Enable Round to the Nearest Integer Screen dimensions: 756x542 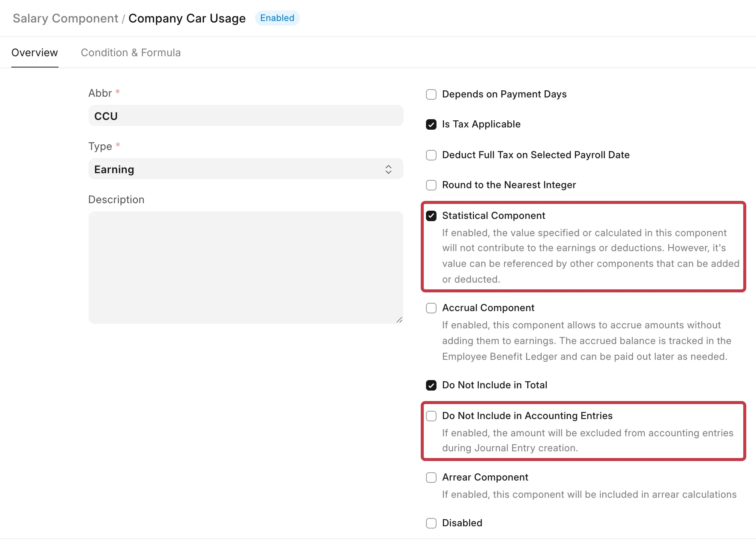pyautogui.click(x=431, y=185)
